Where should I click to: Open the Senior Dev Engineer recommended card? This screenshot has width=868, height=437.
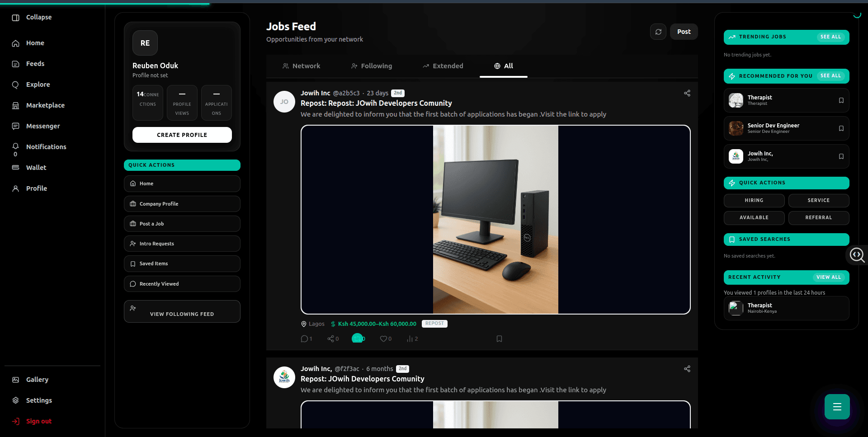click(x=787, y=128)
